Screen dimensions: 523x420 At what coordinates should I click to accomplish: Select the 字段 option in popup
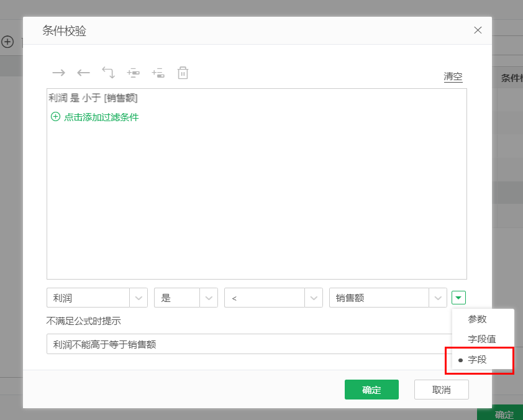(478, 360)
